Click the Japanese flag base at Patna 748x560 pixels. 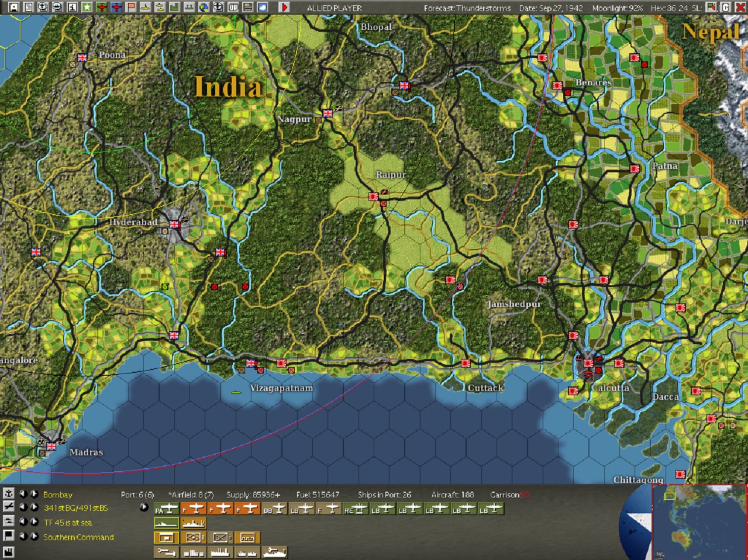[635, 168]
